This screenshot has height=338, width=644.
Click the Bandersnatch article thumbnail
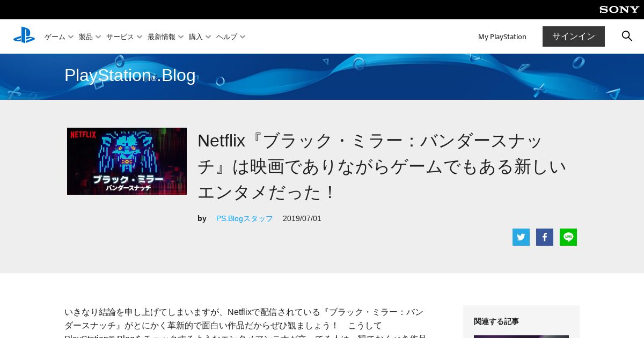pyautogui.click(x=127, y=161)
